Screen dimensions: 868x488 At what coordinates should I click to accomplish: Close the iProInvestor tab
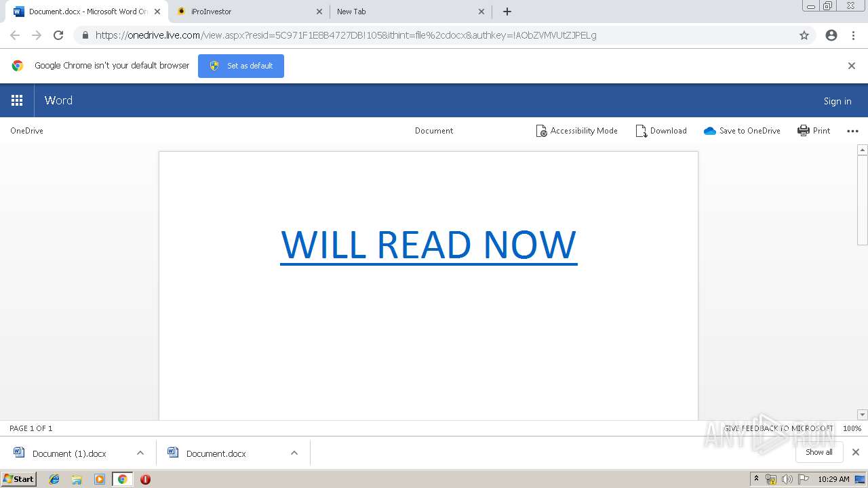[x=319, y=12]
